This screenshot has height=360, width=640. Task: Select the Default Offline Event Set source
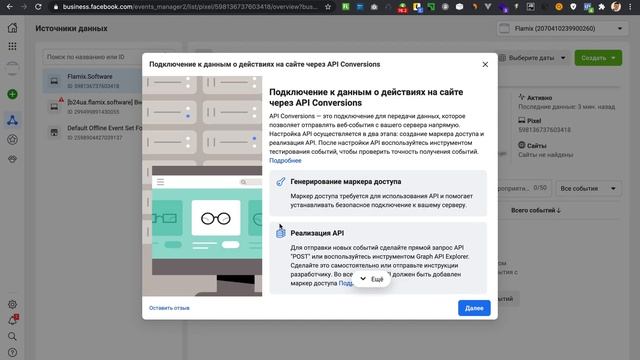pyautogui.click(x=93, y=133)
